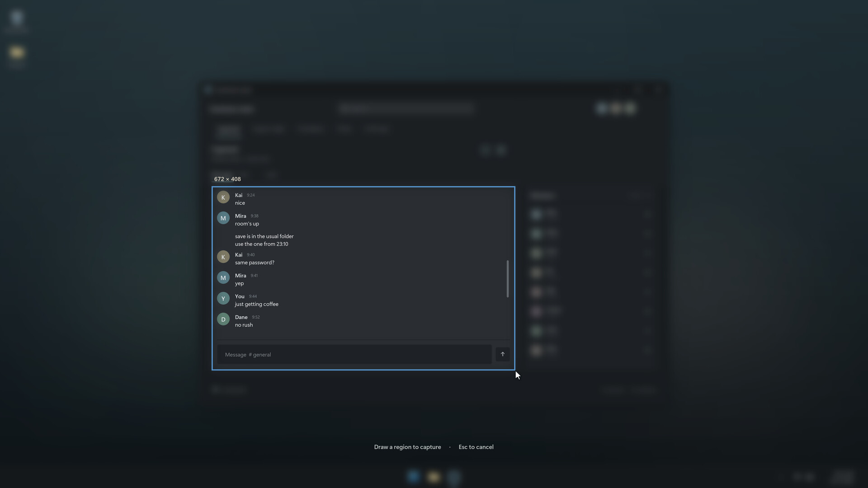The image size is (868, 488).
Task: Click the chat scrollbar thumb
Action: click(x=507, y=279)
